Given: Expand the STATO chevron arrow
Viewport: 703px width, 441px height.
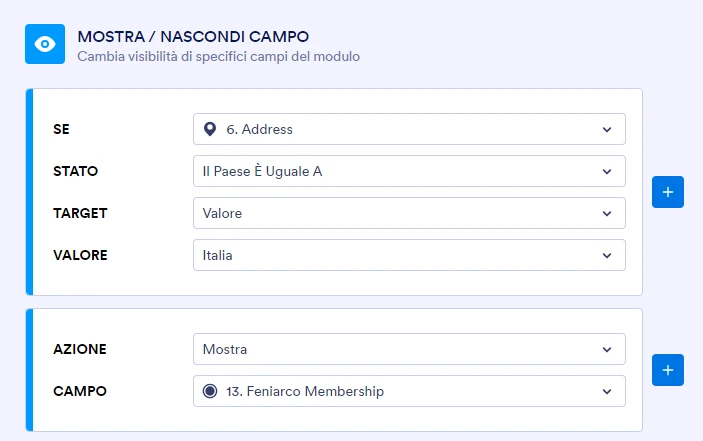Looking at the screenshot, I should pyautogui.click(x=607, y=171).
